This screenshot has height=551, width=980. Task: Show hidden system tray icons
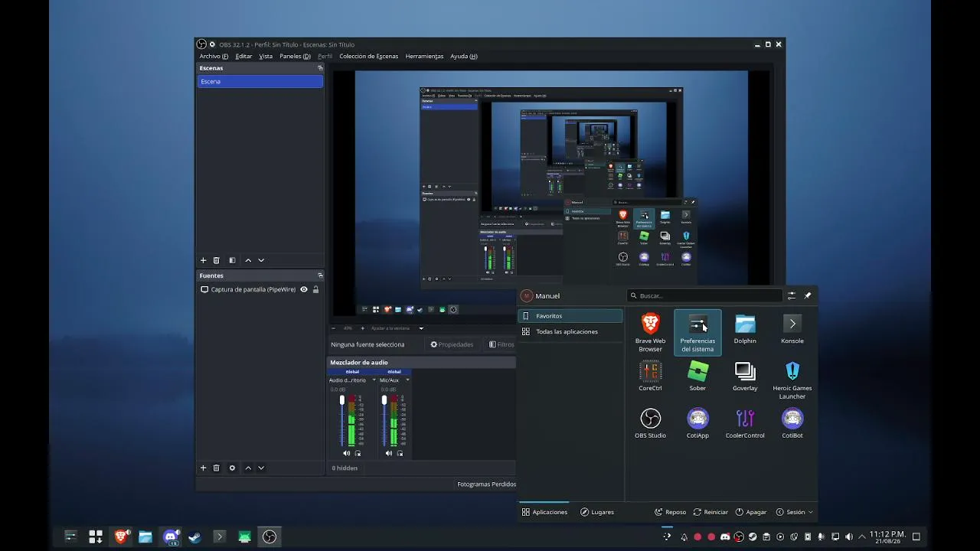pos(862,536)
